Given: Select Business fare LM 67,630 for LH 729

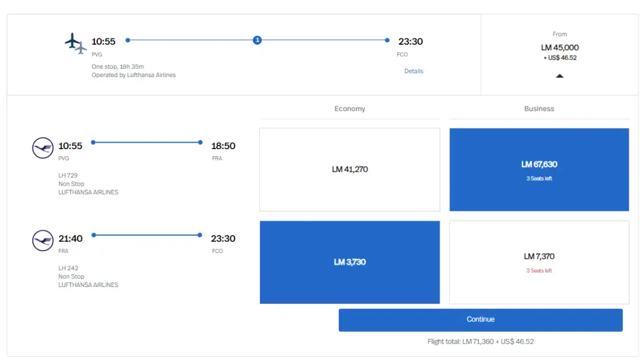Looking at the screenshot, I should click(x=539, y=169).
